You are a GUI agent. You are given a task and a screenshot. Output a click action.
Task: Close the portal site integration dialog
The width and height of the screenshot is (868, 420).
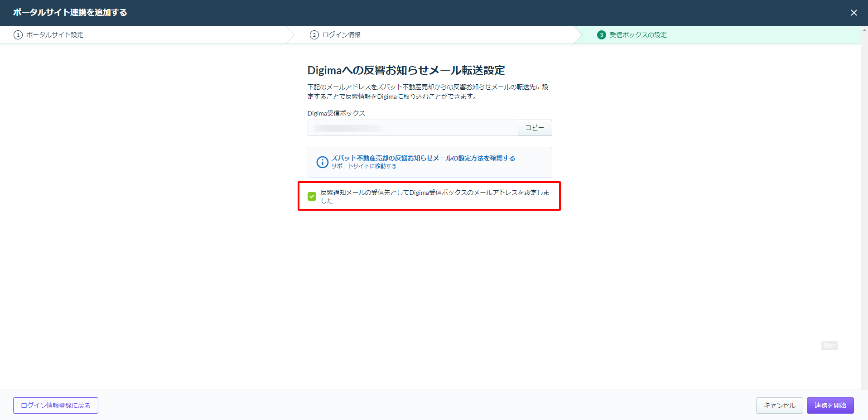click(854, 13)
